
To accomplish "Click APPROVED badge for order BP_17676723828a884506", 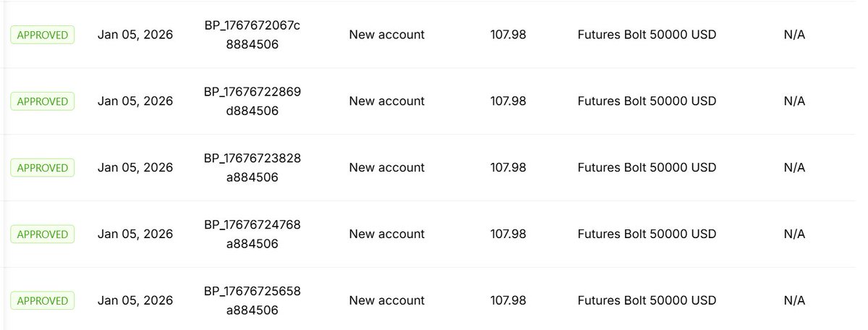I will (x=42, y=168).
